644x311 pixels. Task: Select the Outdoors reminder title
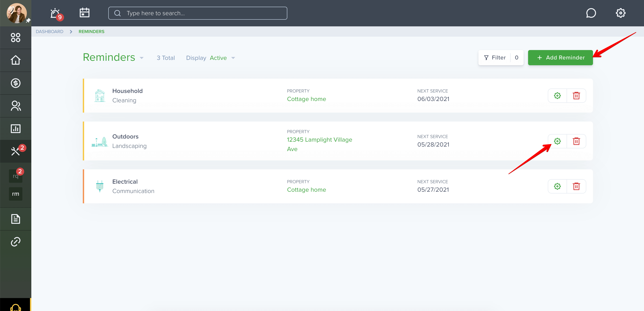click(125, 137)
